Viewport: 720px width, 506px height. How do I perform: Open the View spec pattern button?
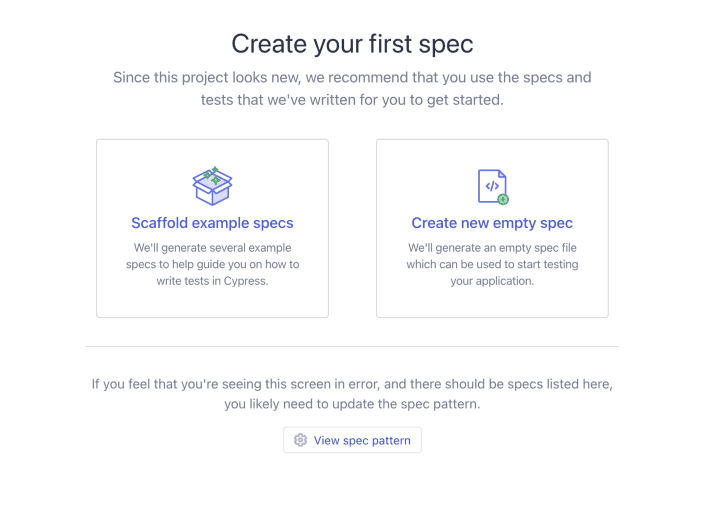(x=352, y=440)
